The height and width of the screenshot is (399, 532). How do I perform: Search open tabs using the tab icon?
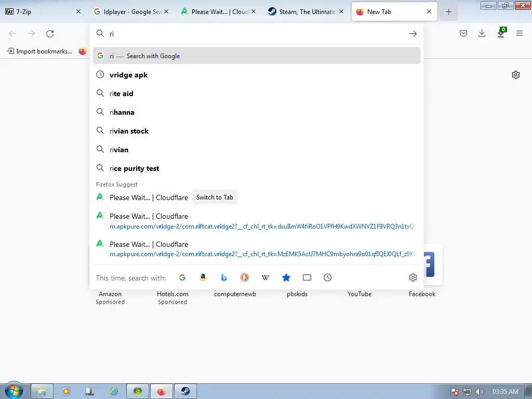307,277
